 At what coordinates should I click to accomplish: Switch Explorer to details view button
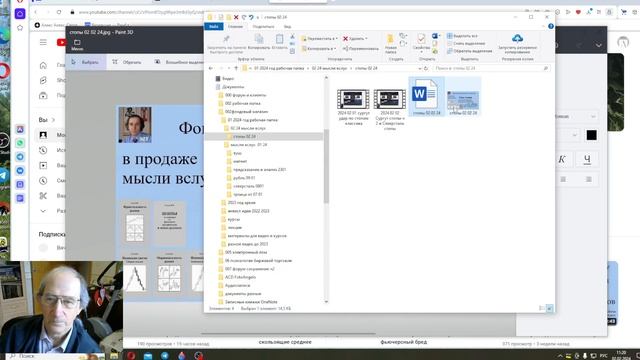[542, 308]
